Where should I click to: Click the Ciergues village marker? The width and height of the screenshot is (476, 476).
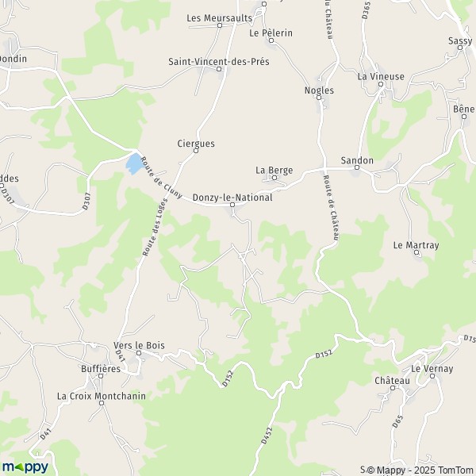196,151
